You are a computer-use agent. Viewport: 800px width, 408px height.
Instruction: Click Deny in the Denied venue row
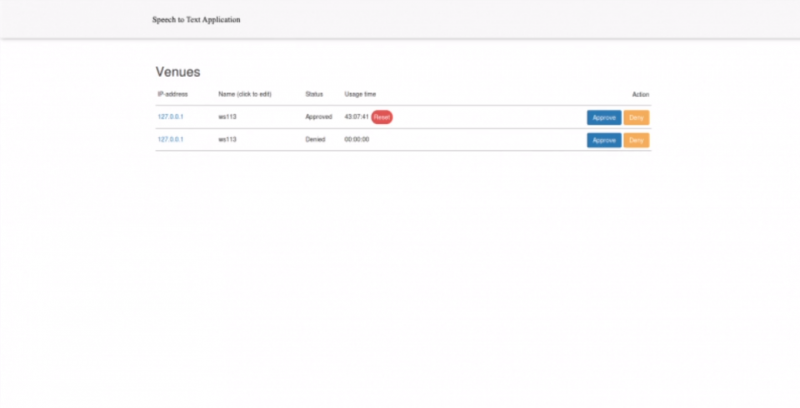[636, 140]
